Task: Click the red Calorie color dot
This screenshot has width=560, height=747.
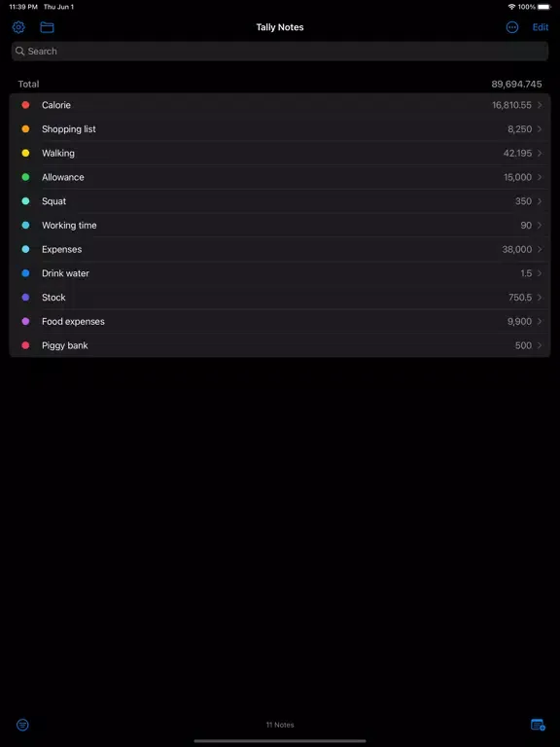Action: tap(25, 105)
